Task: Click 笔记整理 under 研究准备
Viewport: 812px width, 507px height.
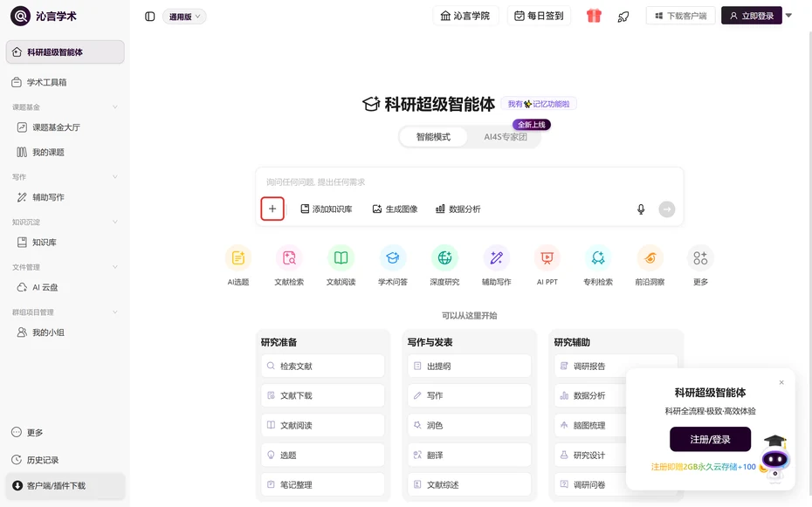Action: click(x=323, y=485)
